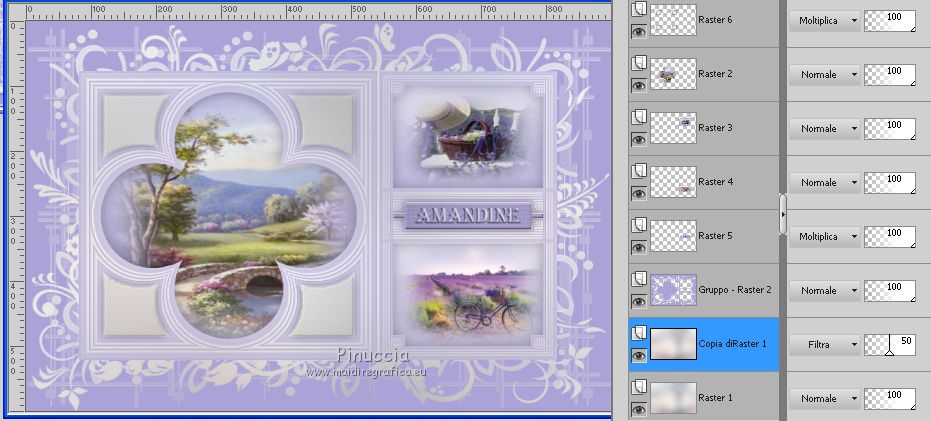Viewport: 931px width, 421px height.
Task: Toggle the eye icon for Raster 1
Action: 639,410
